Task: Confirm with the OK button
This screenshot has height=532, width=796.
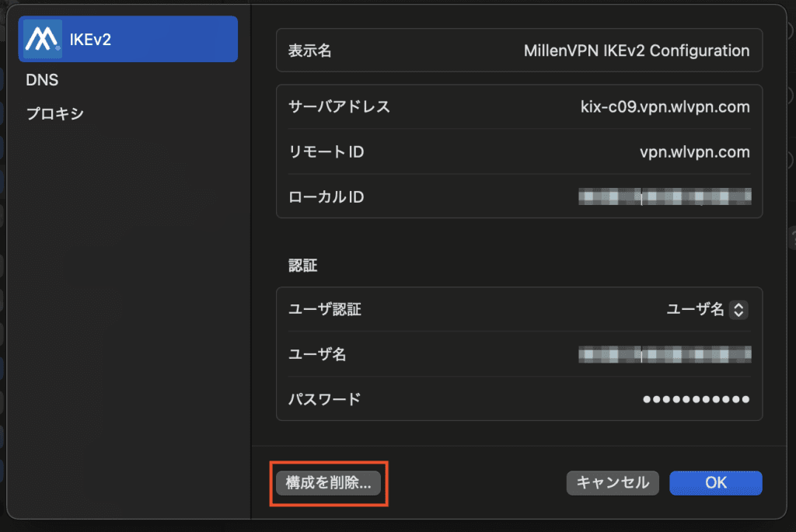Action: 715,482
